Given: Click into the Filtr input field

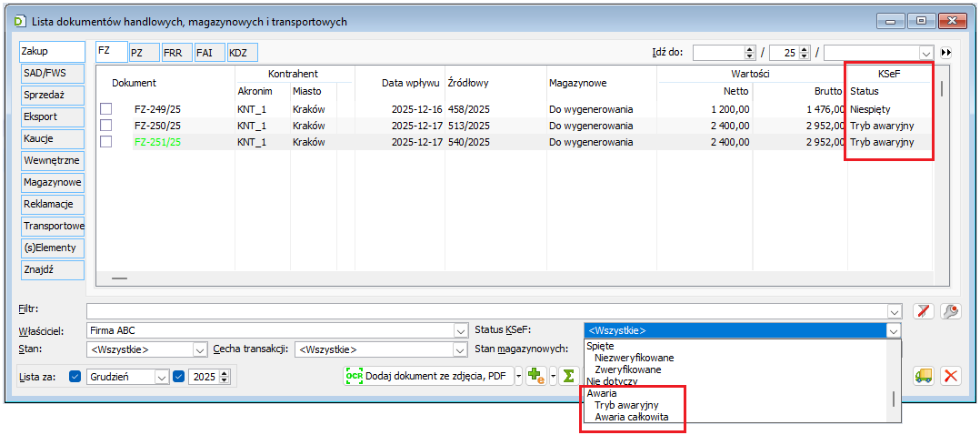Looking at the screenshot, I should [x=487, y=311].
